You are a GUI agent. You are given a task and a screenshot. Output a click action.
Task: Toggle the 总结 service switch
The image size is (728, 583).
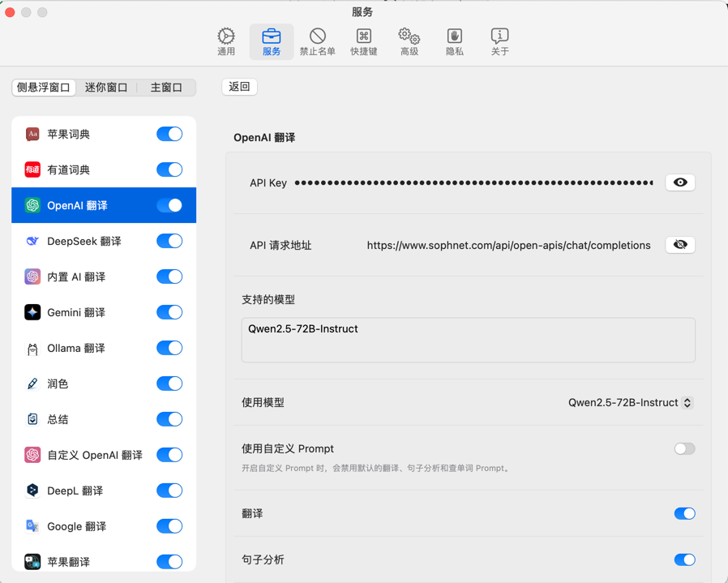169,419
